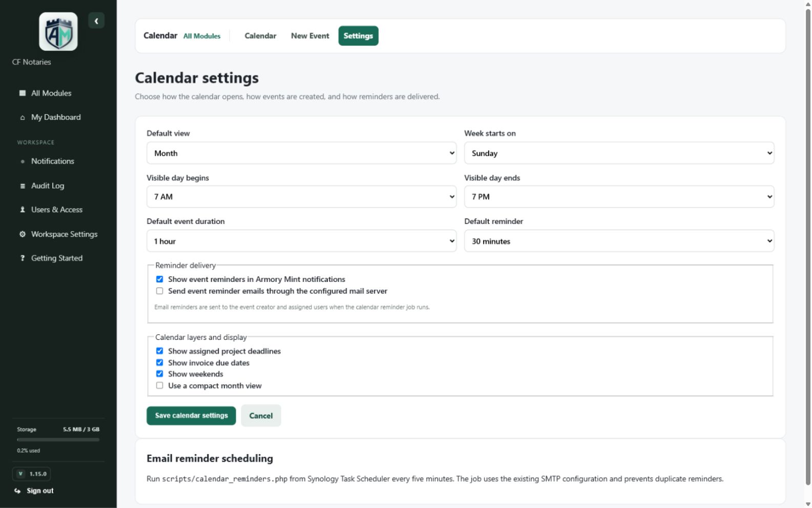Go to My Dashboard
This screenshot has height=508, width=812.
pos(56,117)
